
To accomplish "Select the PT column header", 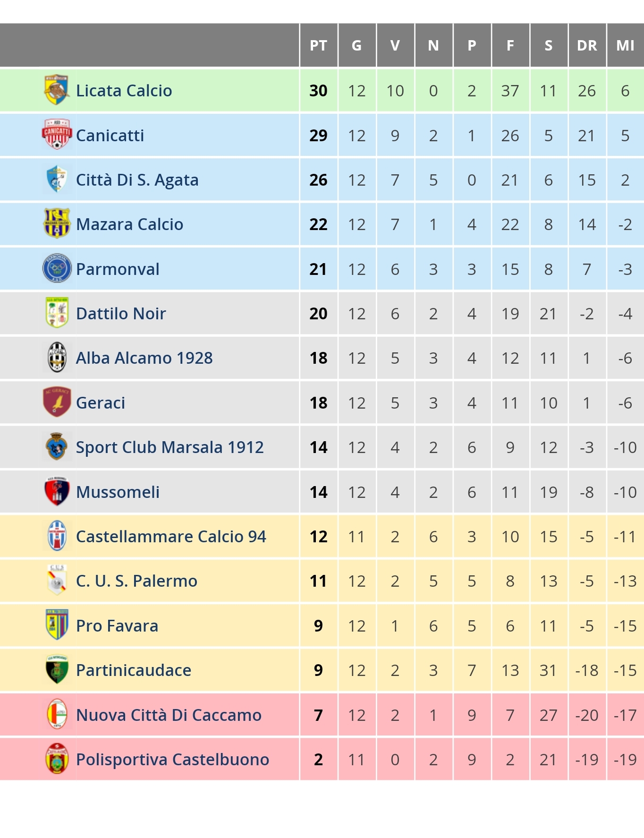I will point(319,45).
